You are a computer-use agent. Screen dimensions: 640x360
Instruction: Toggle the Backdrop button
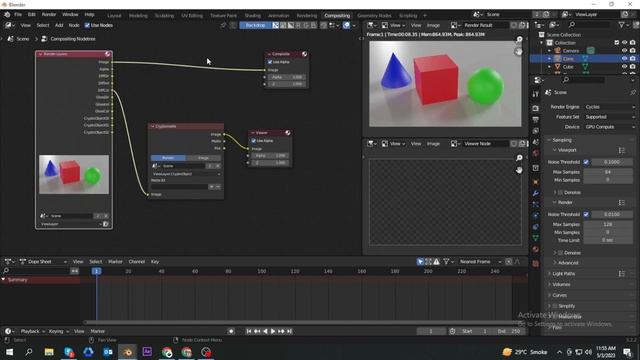255,25
